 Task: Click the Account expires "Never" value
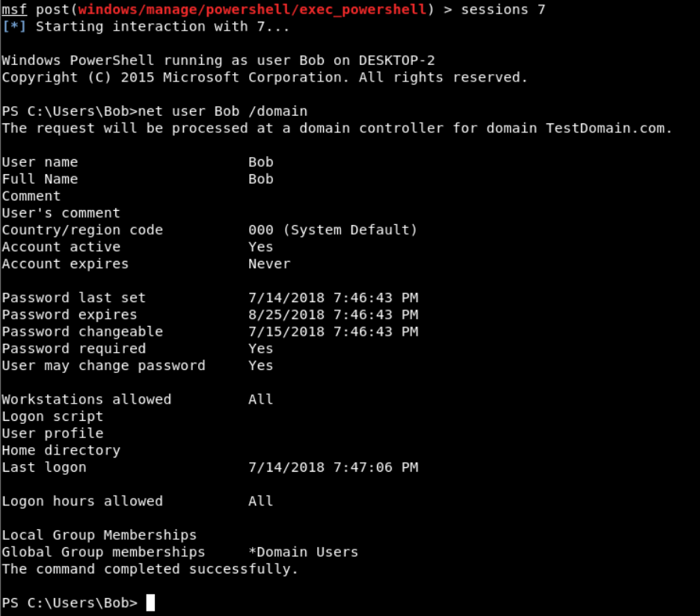pos(269,264)
